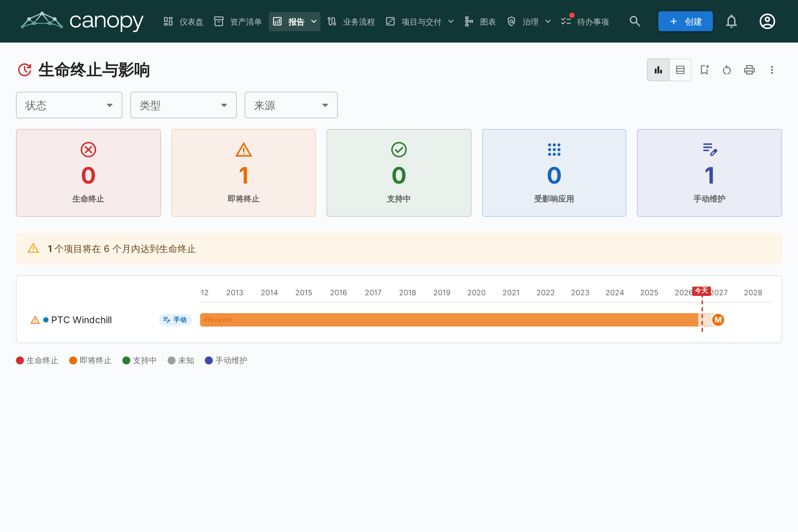Click the dots grid icon in 受影响应用 card

[x=554, y=150]
